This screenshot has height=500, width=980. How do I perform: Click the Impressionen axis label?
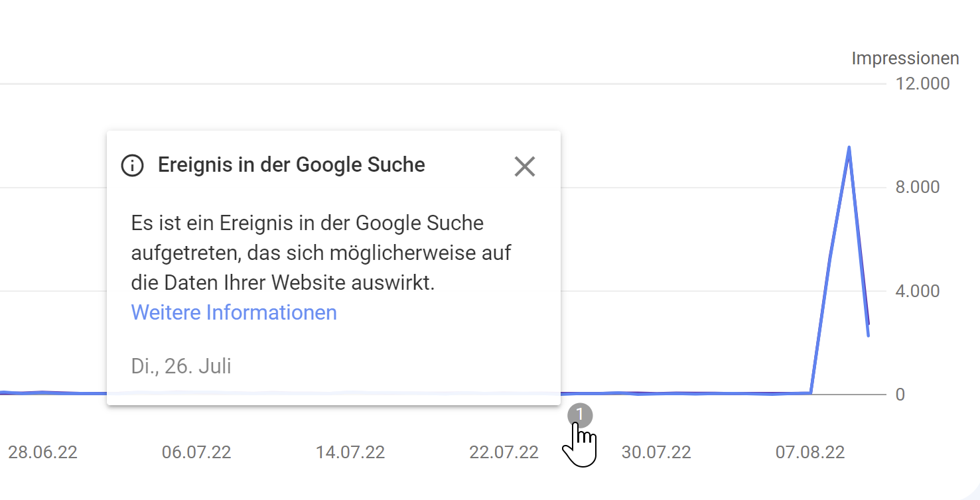905,58
